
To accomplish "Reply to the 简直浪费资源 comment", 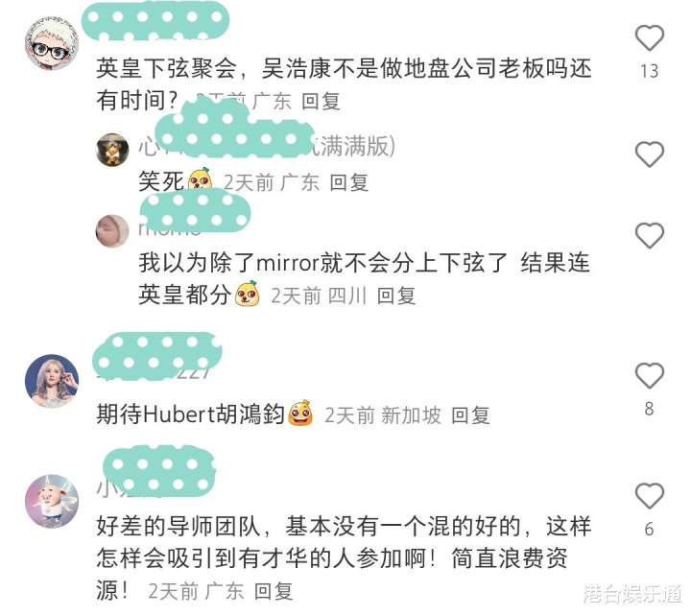I will 274,591.
